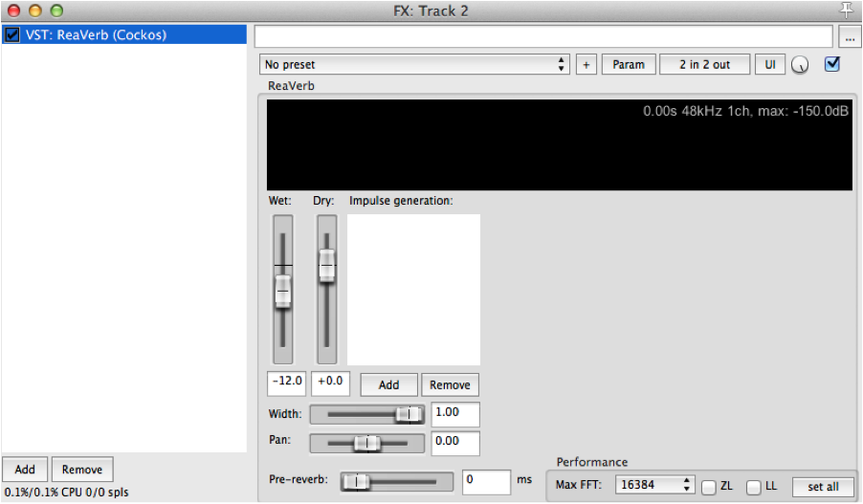Click the plus preset button

tap(586, 64)
